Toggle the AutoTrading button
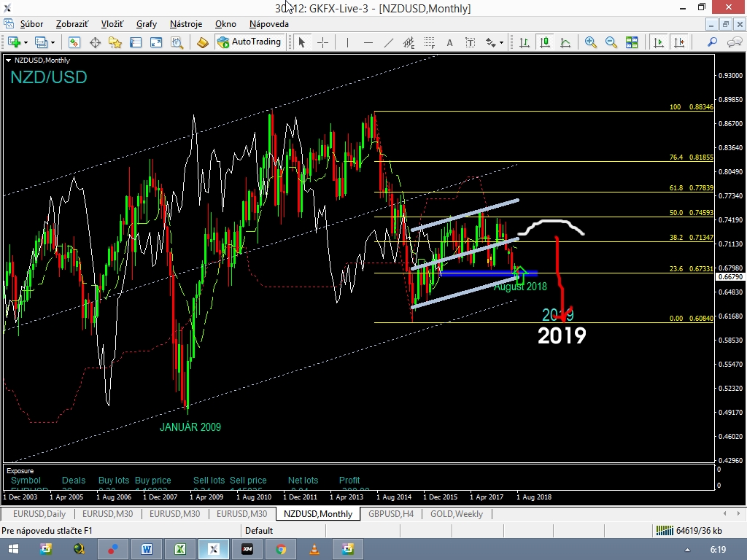Viewport: 747px width, 560px height. click(x=249, y=42)
